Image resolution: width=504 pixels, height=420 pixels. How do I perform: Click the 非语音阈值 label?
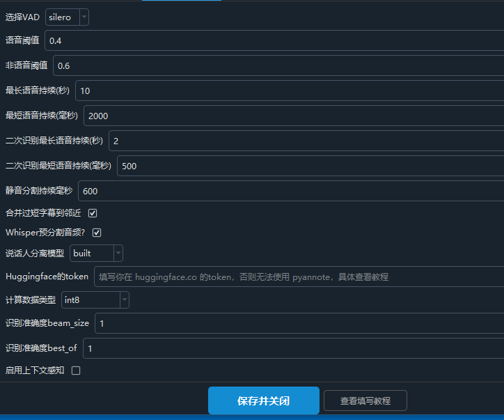tap(26, 65)
